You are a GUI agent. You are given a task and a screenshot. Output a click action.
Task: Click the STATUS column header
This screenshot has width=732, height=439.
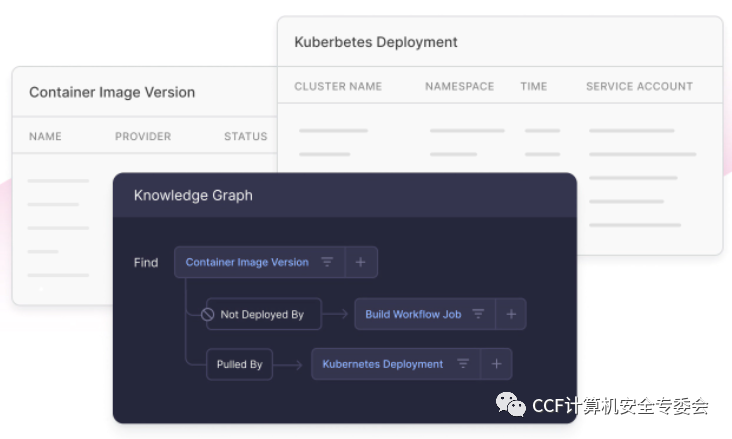(x=246, y=136)
